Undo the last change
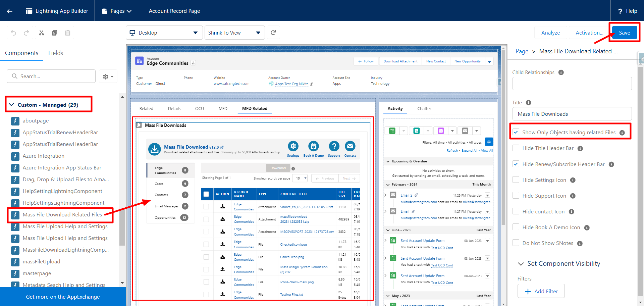 pyautogui.click(x=13, y=33)
